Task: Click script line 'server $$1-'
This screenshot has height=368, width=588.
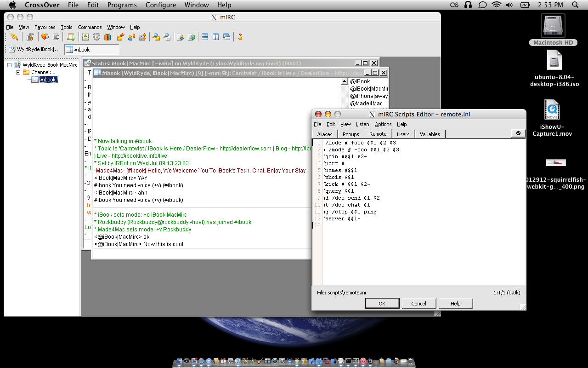Action: (x=342, y=218)
